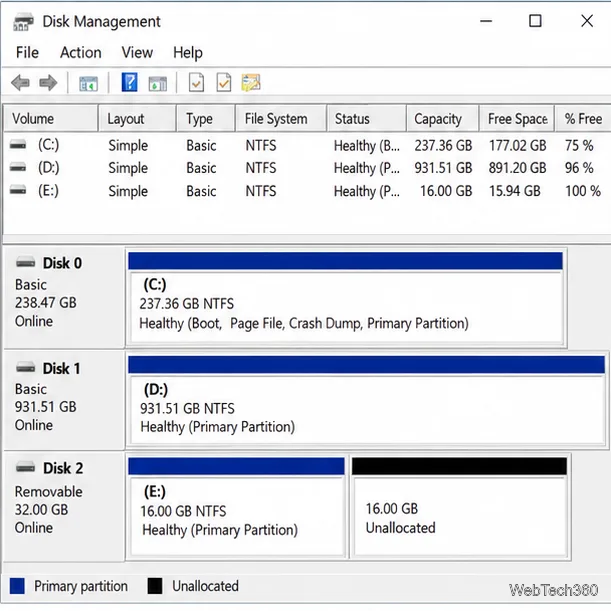Click the yellow settings list toolbar icon
611x611 pixels.
[x=251, y=83]
